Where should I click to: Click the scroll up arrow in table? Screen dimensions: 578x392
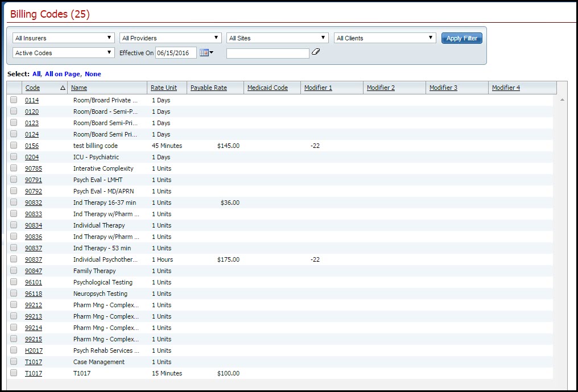tap(562, 100)
